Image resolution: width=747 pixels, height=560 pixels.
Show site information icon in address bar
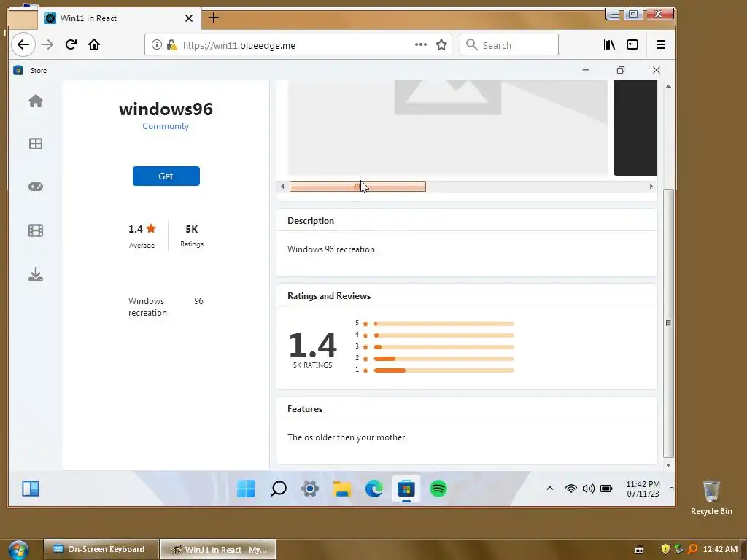tap(156, 44)
